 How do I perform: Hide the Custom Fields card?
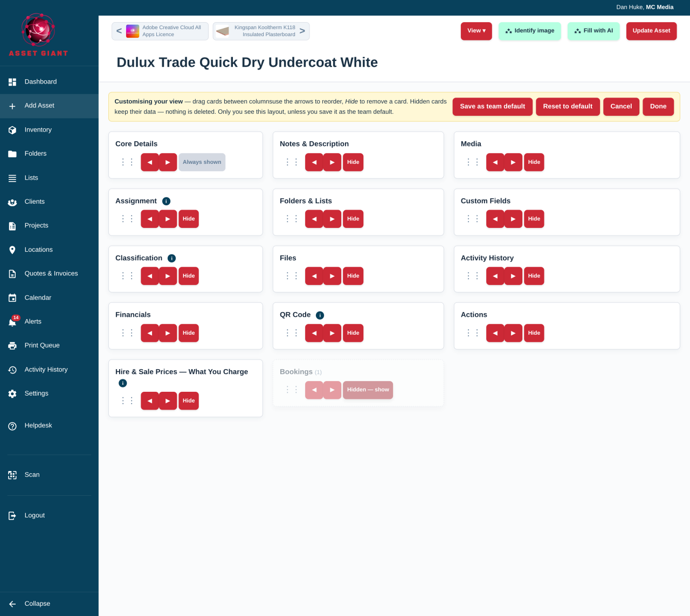coord(534,219)
